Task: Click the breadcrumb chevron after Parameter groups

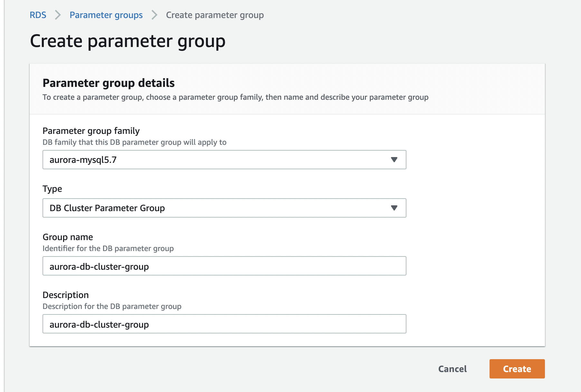Action: click(x=155, y=15)
